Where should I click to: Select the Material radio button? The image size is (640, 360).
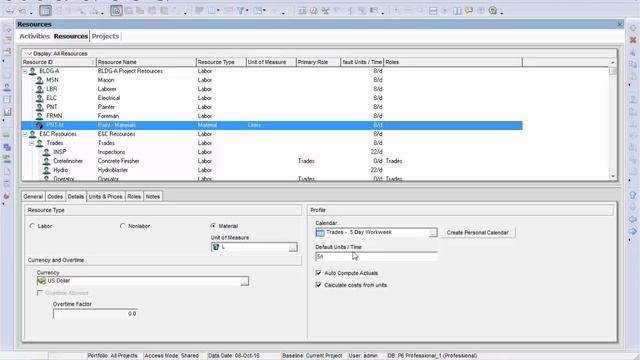click(213, 226)
